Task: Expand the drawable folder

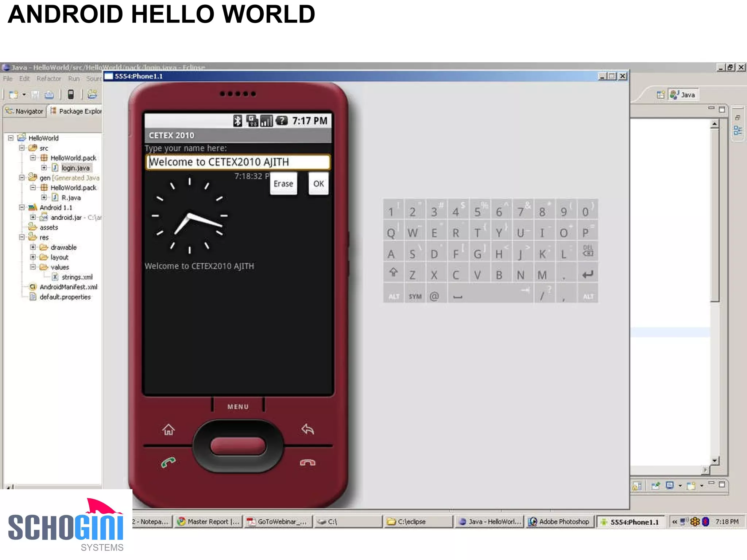Action: pos(33,247)
